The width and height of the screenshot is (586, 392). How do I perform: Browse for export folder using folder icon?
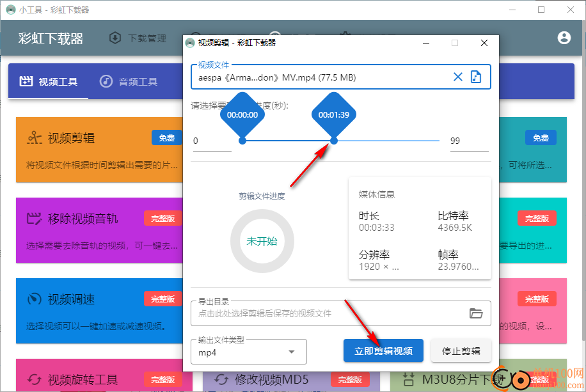tap(476, 313)
